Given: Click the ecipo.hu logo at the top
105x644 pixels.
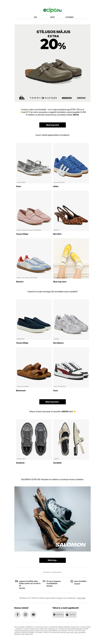Looking at the screenshot, I should point(52,10).
